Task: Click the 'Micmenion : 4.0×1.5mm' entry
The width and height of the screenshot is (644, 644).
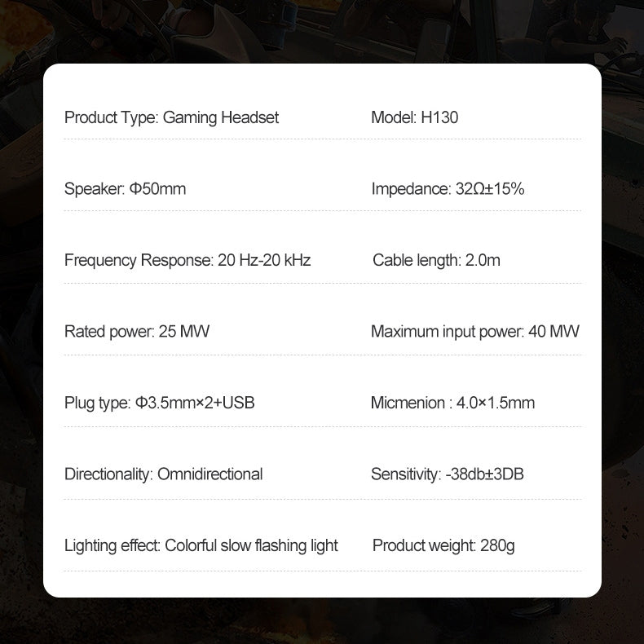Action: 452,403
